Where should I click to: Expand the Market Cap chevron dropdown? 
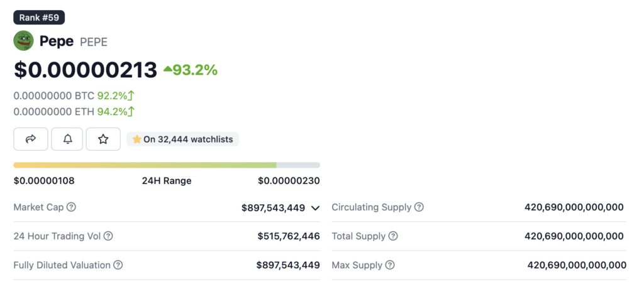click(315, 208)
